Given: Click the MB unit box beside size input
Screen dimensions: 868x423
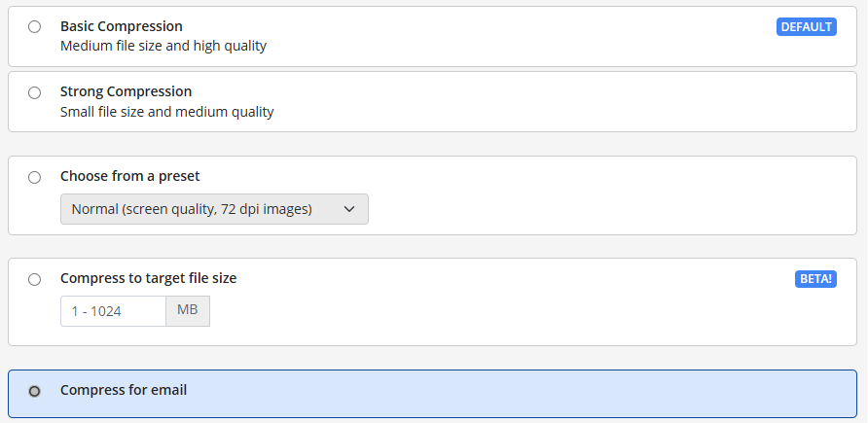Looking at the screenshot, I should pos(188,311).
